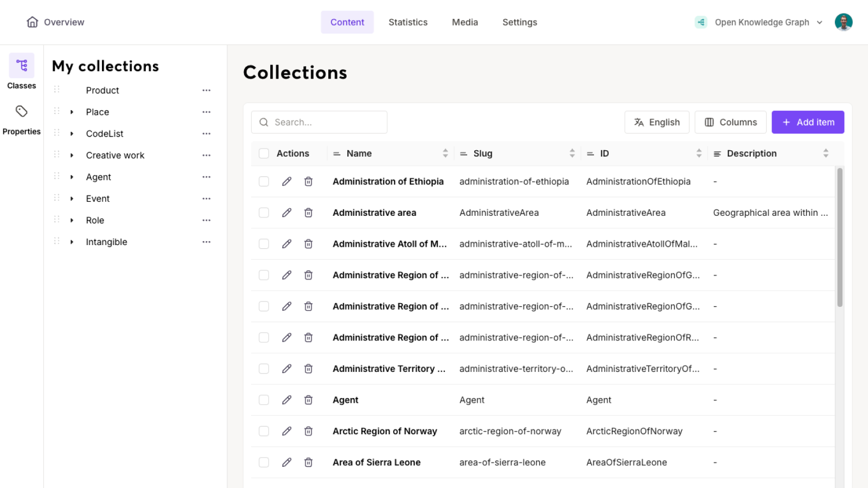Click the Overview home icon
868x488 pixels.
tap(33, 22)
